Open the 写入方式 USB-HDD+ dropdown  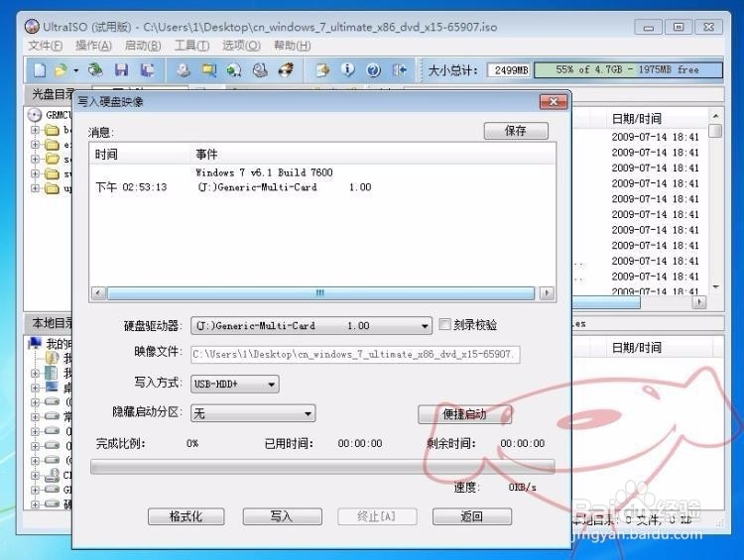point(234,385)
